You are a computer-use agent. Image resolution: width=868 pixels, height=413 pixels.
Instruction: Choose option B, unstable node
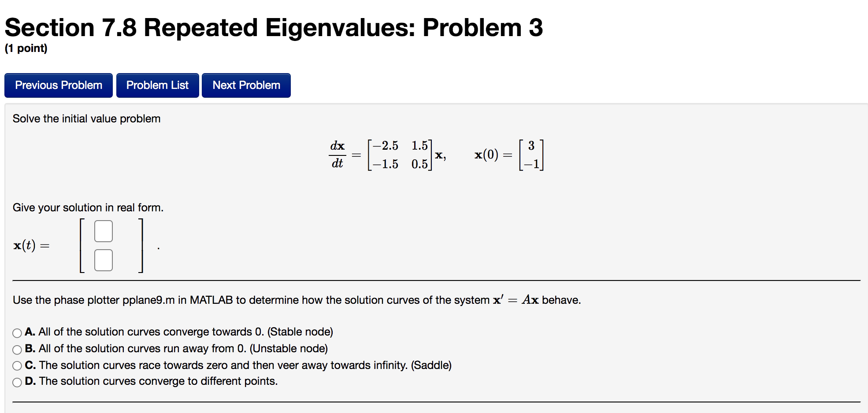point(16,349)
